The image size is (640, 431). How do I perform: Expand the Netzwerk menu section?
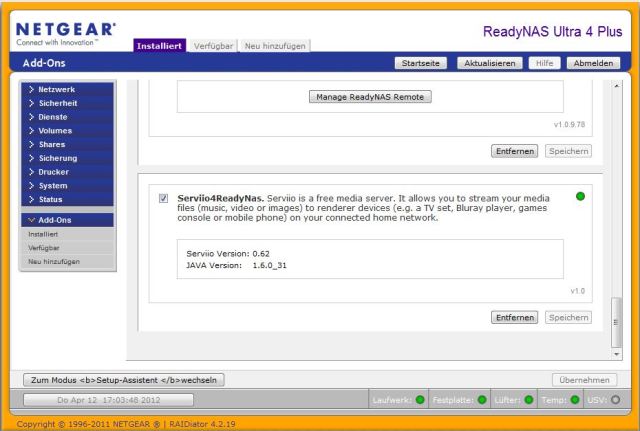[67, 89]
